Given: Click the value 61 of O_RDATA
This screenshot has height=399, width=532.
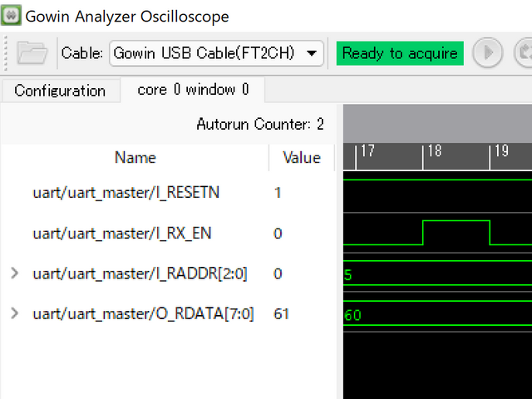Looking at the screenshot, I should pos(281,314).
